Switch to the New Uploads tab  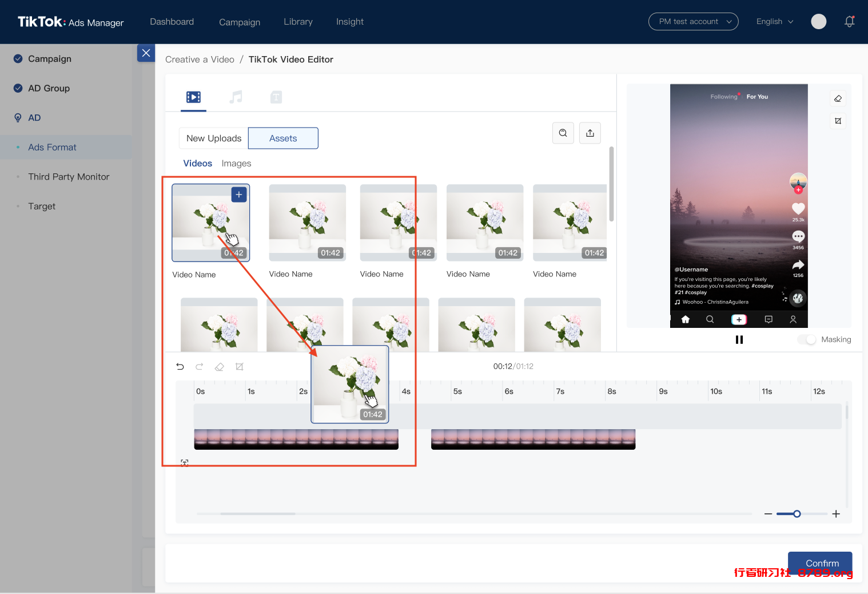point(214,138)
